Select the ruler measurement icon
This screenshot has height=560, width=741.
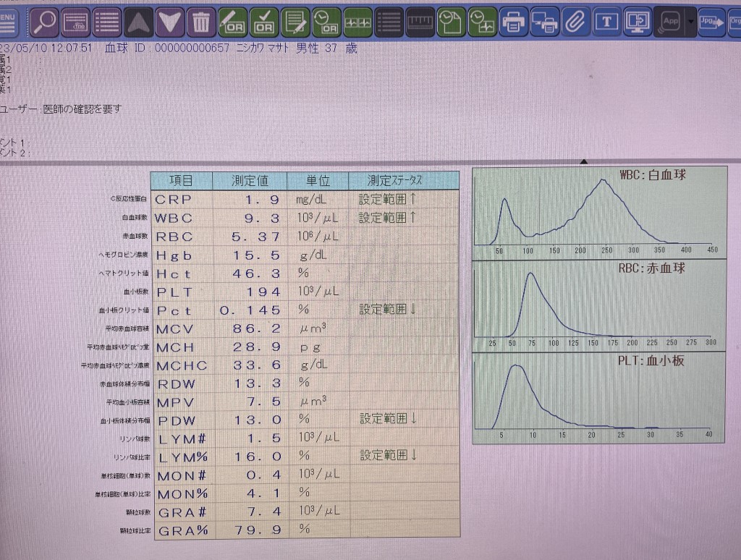coord(420,22)
